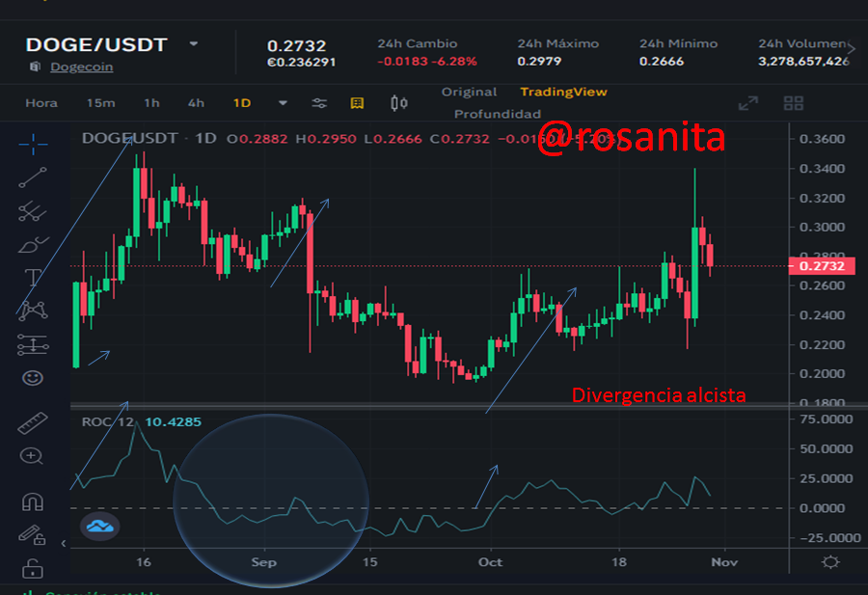Click the Dogecoin info book icon
The height and width of the screenshot is (595, 868).
[x=36, y=67]
